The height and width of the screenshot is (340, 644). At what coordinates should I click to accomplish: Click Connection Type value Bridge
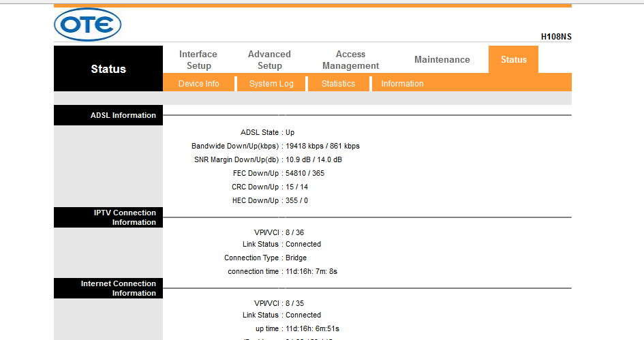point(296,258)
